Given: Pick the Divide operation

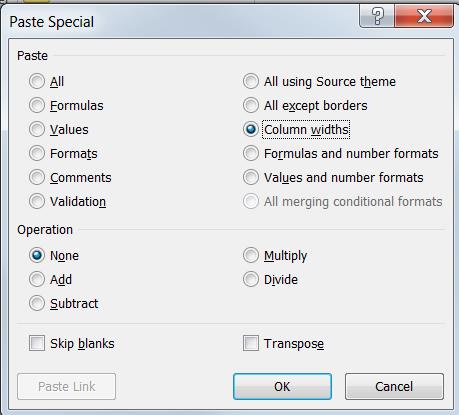Looking at the screenshot, I should 251,279.
